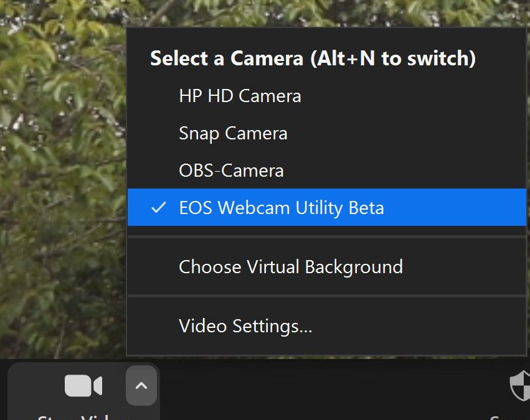Click empty toolbar space between chevron and shield
Viewport: 530px width, 420px height.
click(x=330, y=389)
